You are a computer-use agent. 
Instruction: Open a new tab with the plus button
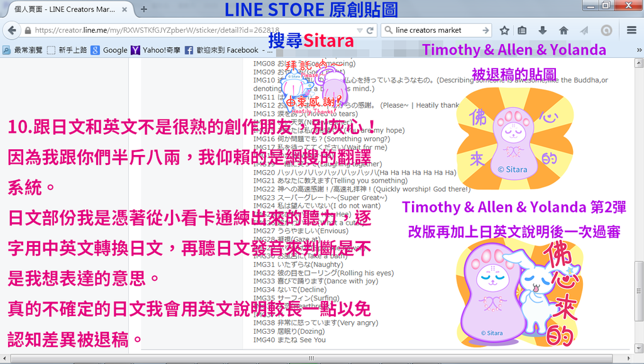[144, 9]
